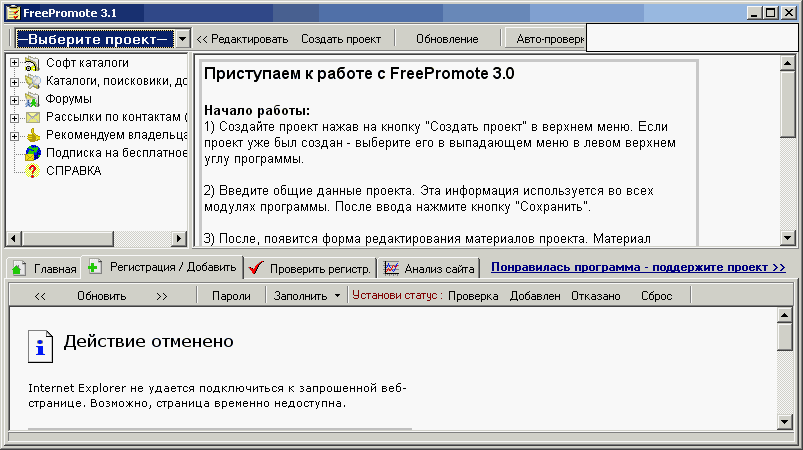The height and width of the screenshot is (450, 803).
Task: Expand the Рассылки по контактам node
Action: coord(14,117)
